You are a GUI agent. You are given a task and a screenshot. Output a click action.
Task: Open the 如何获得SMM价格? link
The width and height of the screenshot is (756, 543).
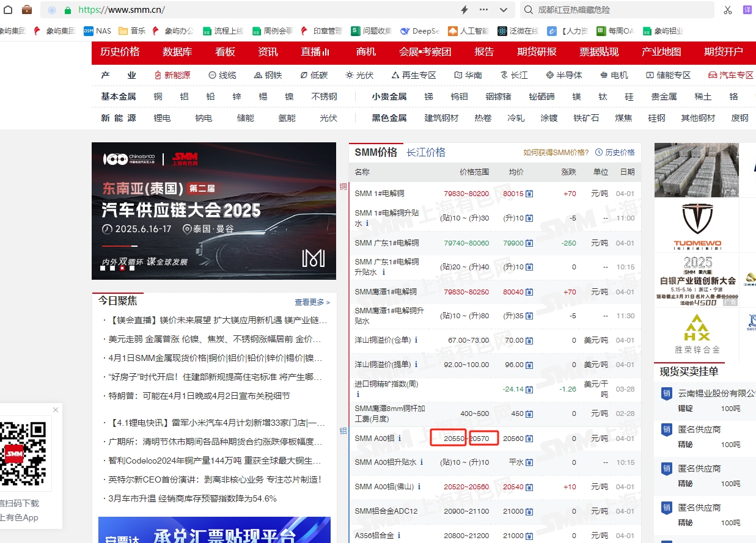(x=556, y=153)
